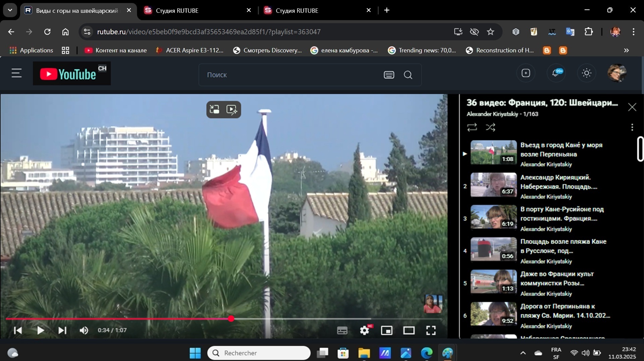
Task: Open Chrome three-dot menu
Action: coord(633,32)
